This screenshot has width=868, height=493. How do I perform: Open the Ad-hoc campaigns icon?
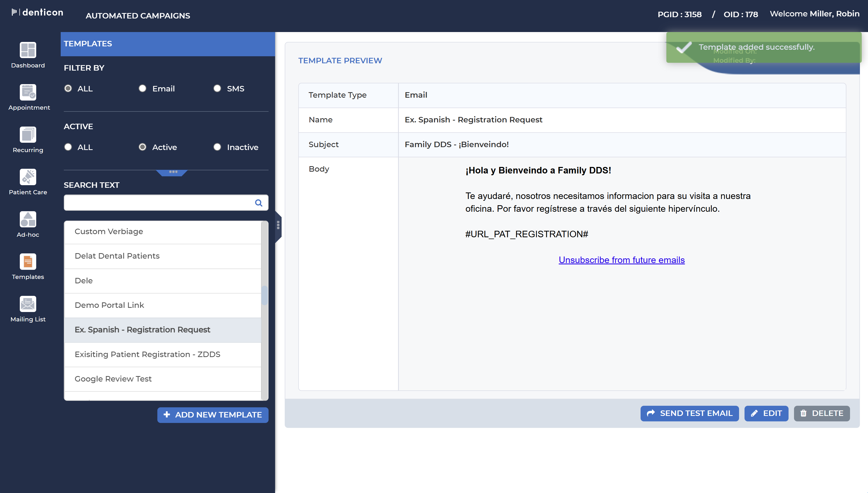coord(28,219)
